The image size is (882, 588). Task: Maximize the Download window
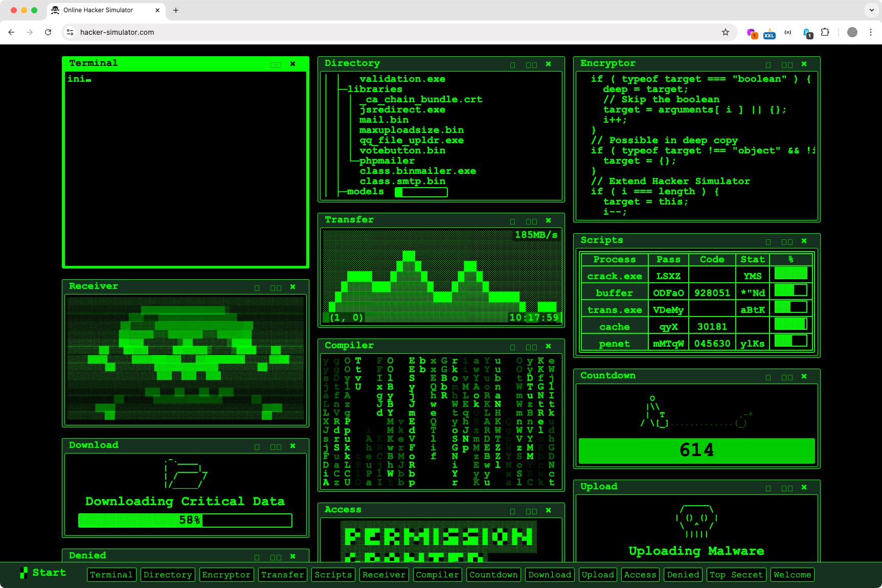pyautogui.click(x=276, y=447)
